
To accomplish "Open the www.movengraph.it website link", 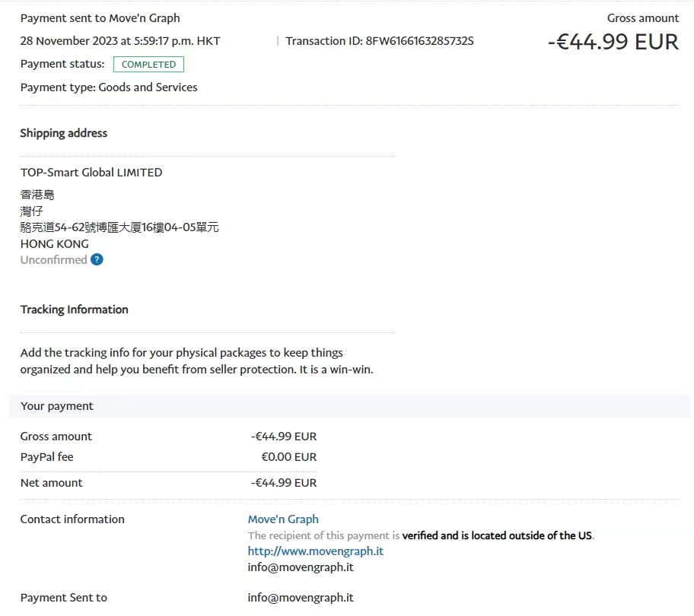I will (x=315, y=551).
